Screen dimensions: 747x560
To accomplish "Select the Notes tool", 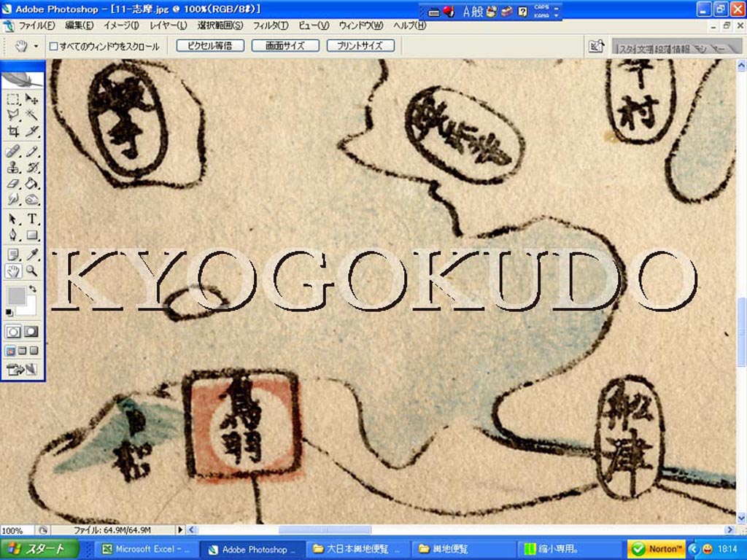I will pos(13,254).
